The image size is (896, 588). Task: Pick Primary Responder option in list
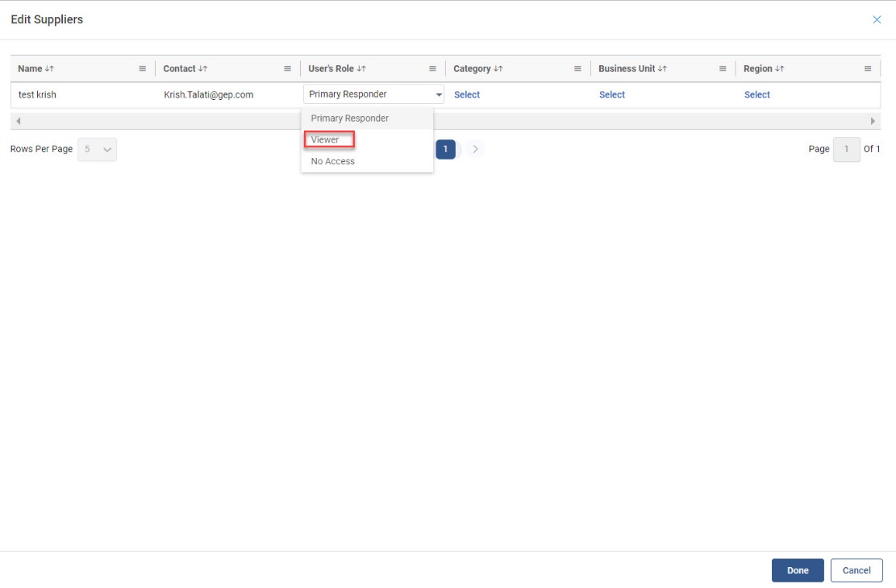coord(350,119)
